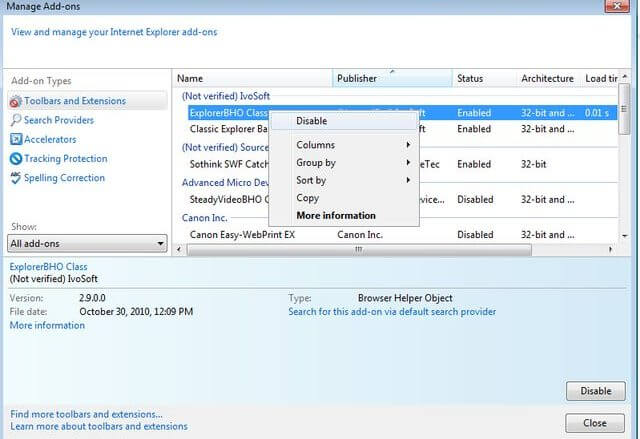Click the Disable button at bottom right
This screenshot has height=439, width=640.
[x=596, y=391]
